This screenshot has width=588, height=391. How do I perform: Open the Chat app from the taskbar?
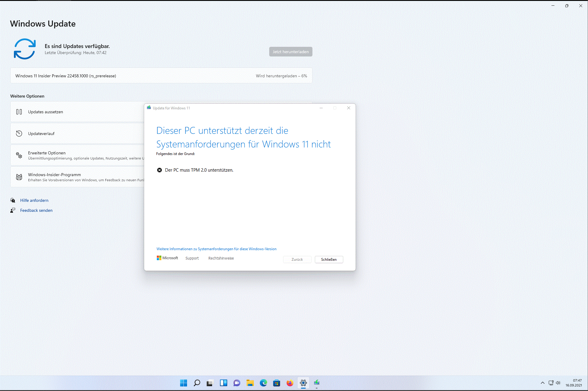click(237, 383)
